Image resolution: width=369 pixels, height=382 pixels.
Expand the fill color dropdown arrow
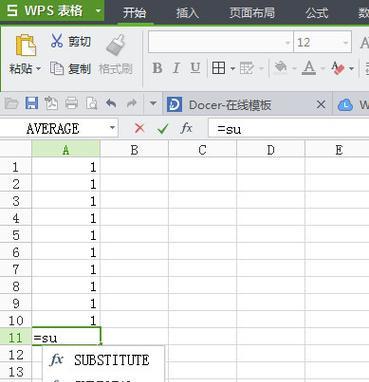pyautogui.click(x=294, y=69)
